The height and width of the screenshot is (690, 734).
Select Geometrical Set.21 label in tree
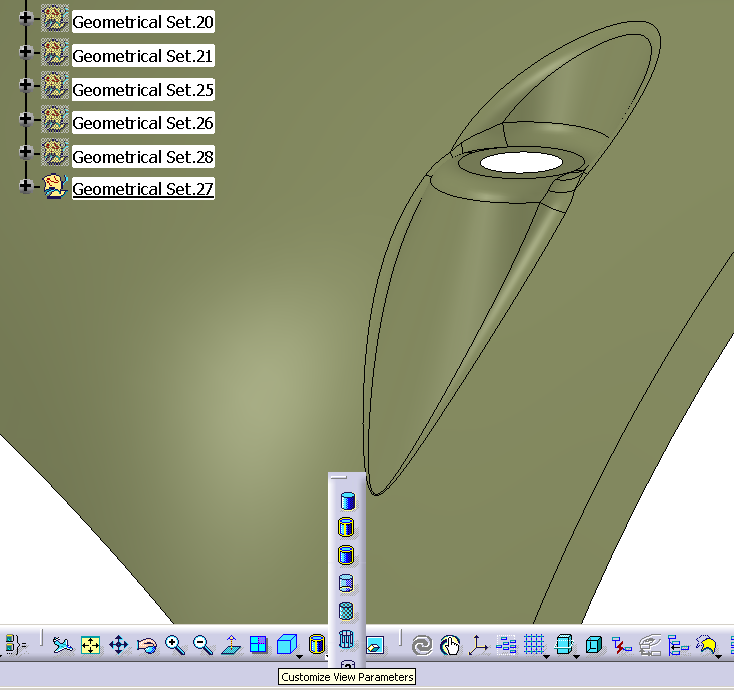pos(143,56)
